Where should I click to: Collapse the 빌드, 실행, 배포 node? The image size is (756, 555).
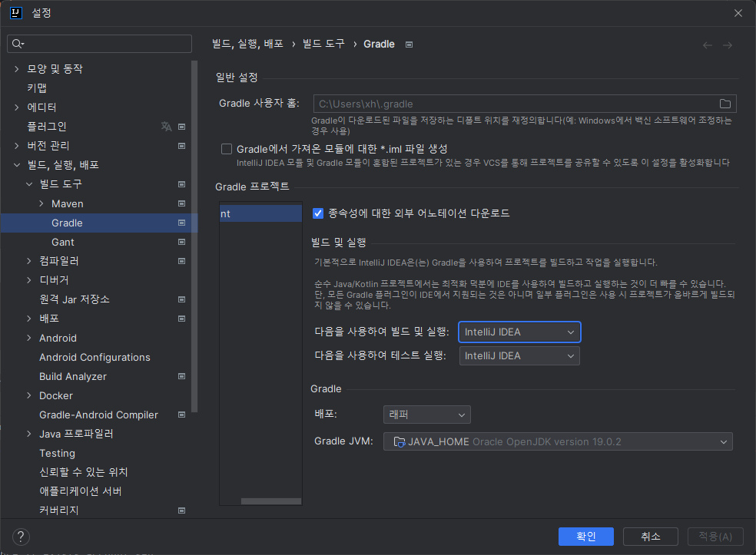(17, 165)
